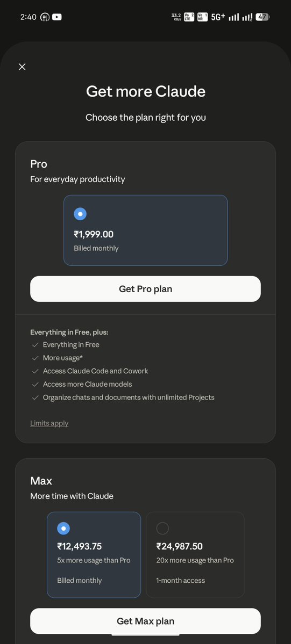This screenshot has height=644, width=291.
Task: Tap the checkmark beside More usage*
Action: pyautogui.click(x=35, y=358)
